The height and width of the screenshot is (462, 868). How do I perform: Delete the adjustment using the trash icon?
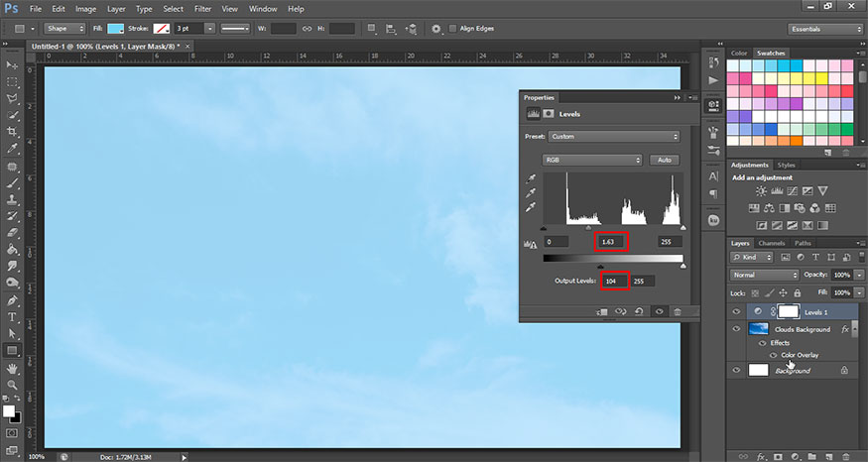[x=677, y=311]
